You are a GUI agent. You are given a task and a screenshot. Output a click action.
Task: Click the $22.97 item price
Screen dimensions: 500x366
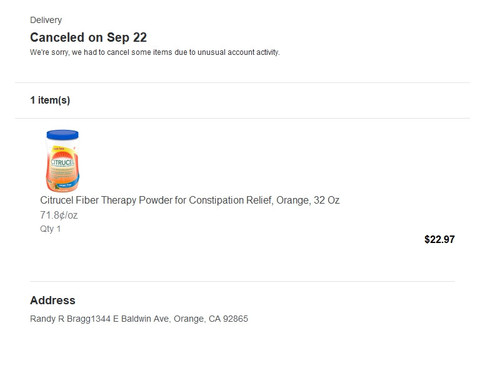[439, 239]
